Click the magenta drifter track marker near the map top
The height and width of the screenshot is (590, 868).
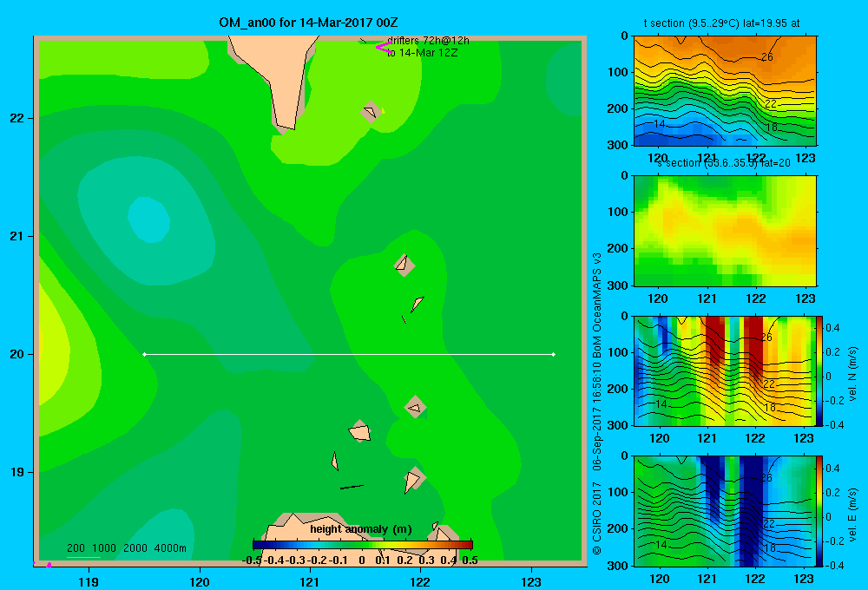click(385, 47)
